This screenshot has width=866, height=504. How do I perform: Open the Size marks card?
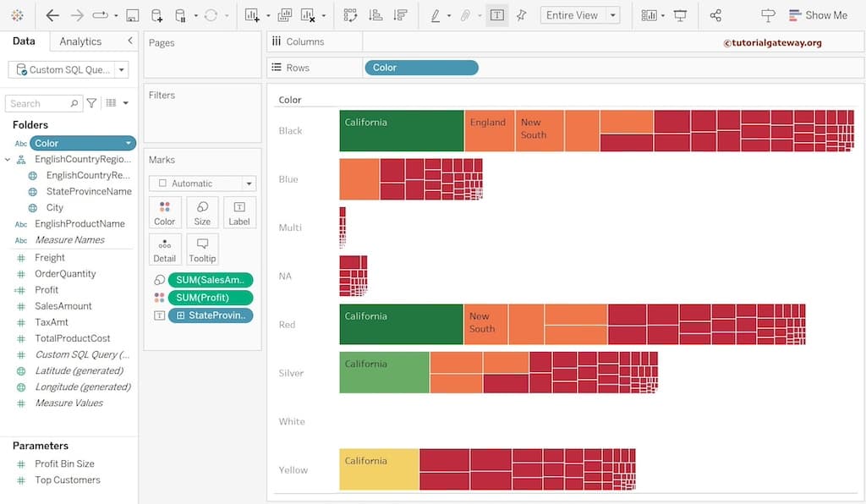(x=202, y=212)
